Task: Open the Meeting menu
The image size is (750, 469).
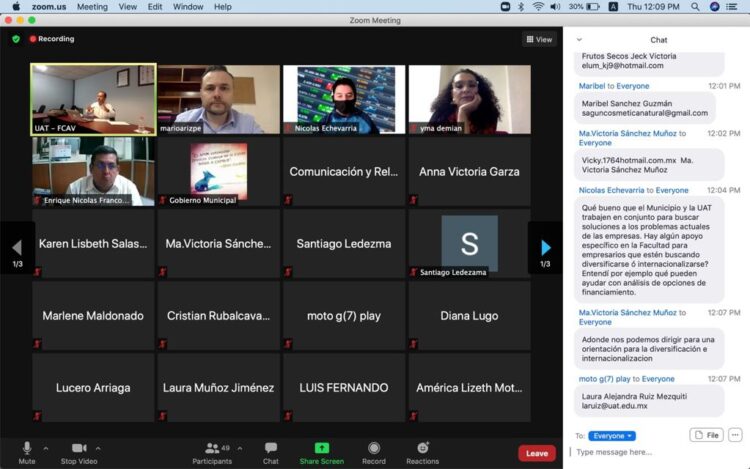Action: 92,7
